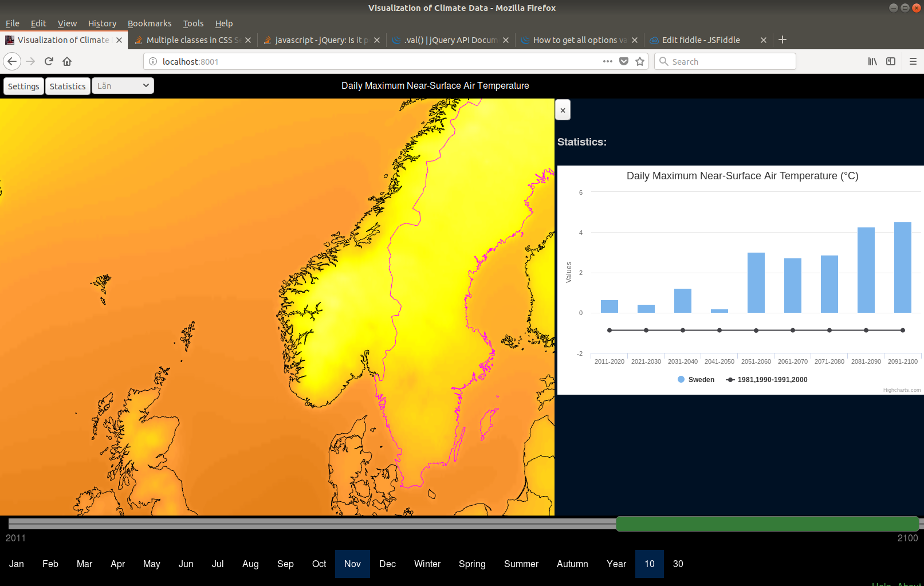Toggle the Sweden series legend item
924x586 pixels.
coord(696,380)
